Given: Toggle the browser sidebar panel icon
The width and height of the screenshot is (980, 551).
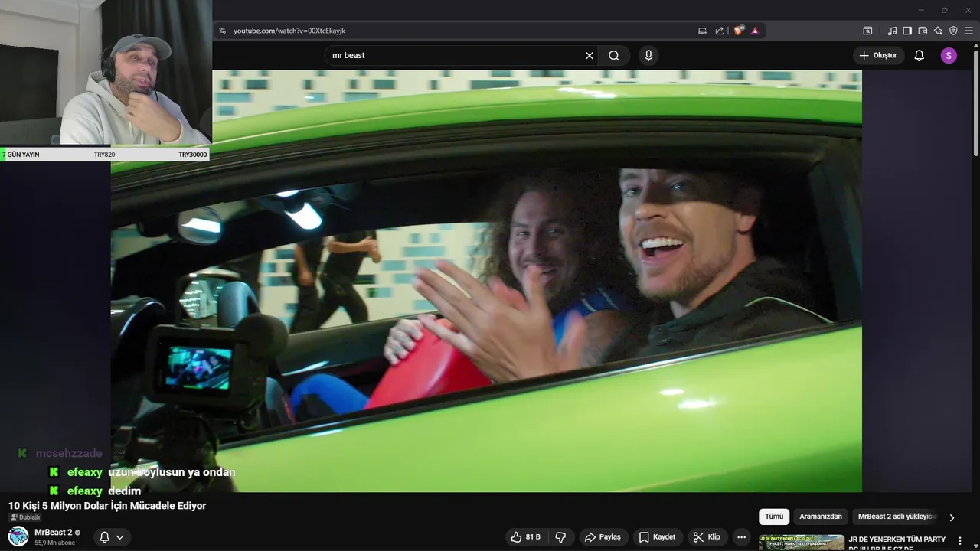Looking at the screenshot, I should pyautogui.click(x=907, y=31).
